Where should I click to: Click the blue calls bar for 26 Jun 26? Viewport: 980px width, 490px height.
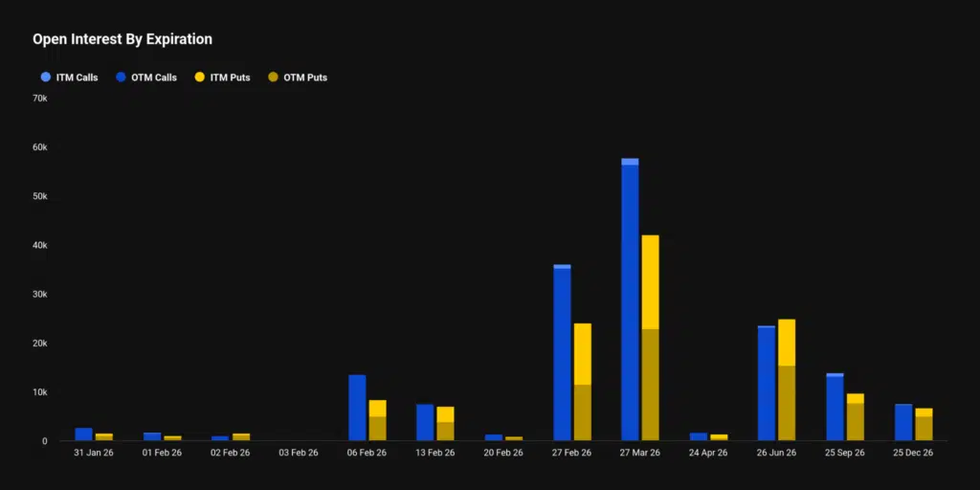pos(767,384)
